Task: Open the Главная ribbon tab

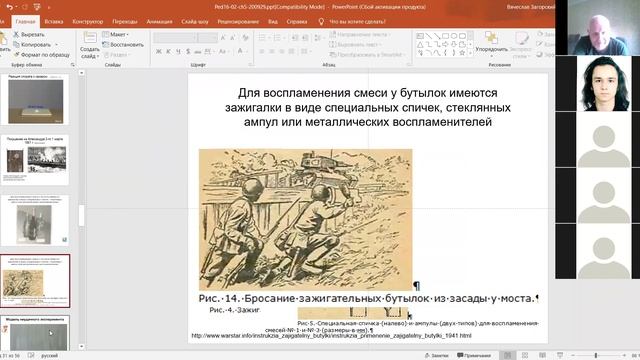Action: pyautogui.click(x=25, y=22)
